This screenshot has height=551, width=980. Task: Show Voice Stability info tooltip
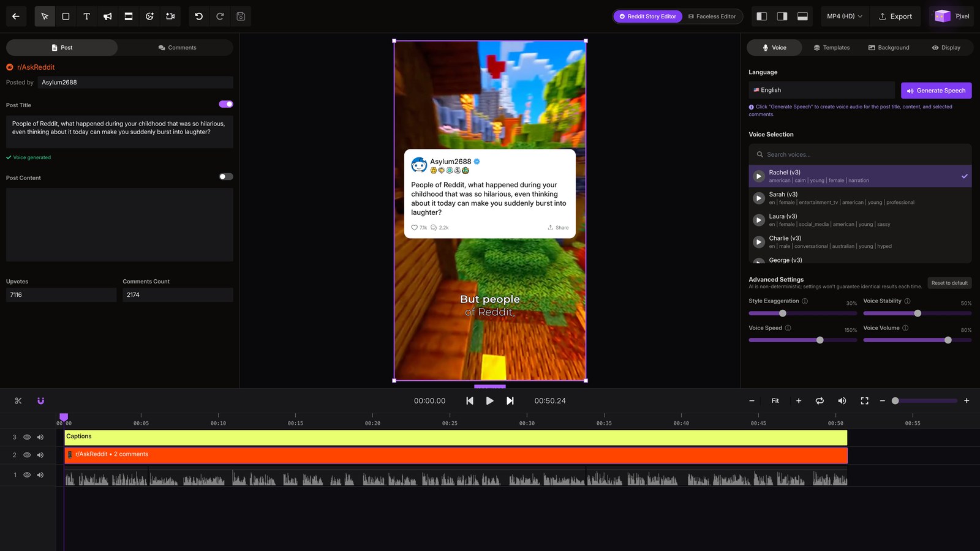tap(907, 301)
